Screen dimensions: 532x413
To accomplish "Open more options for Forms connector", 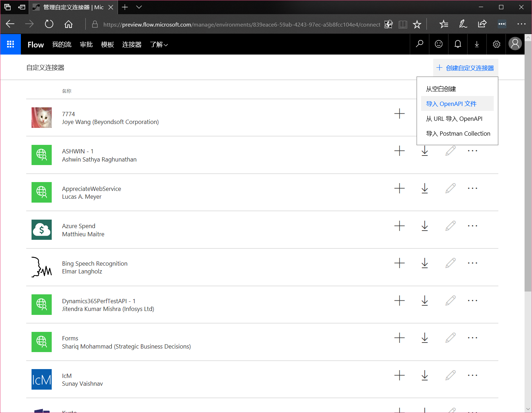I will point(472,338).
